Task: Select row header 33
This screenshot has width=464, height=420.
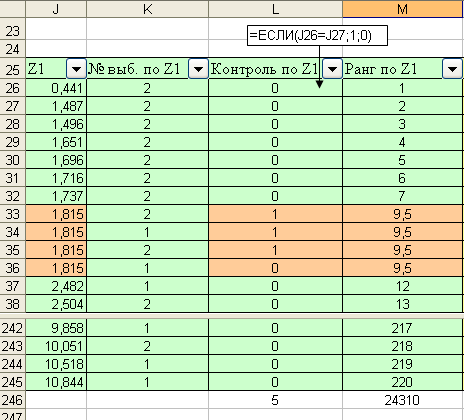Action: 12,214
